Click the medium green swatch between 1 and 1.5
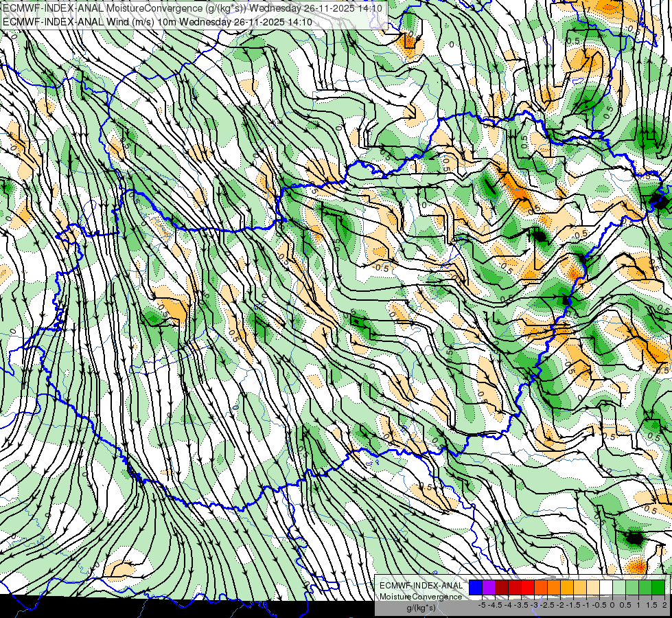Screen dimensions: 672x618 [645, 588]
